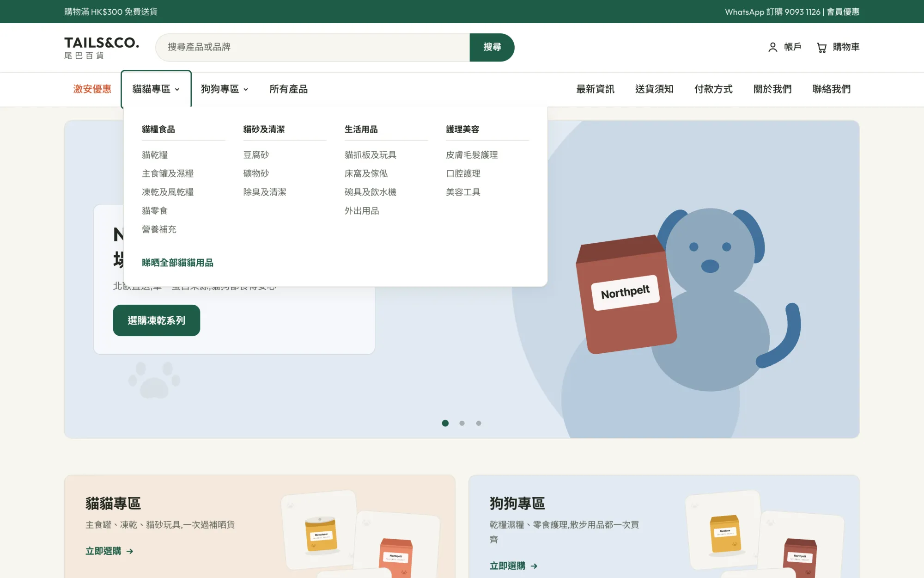This screenshot has height=578, width=924.
Task: Go to second carousel slide dot
Action: [462, 423]
